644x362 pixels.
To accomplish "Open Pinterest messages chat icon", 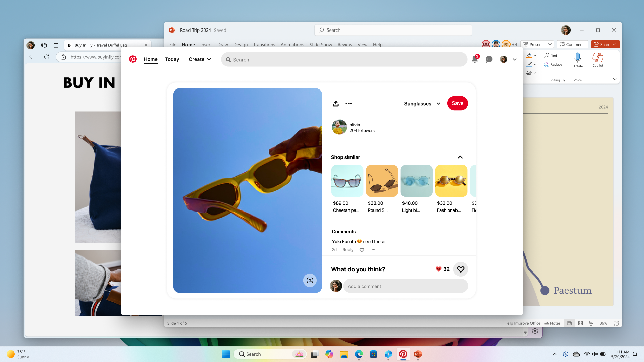I will tap(489, 59).
